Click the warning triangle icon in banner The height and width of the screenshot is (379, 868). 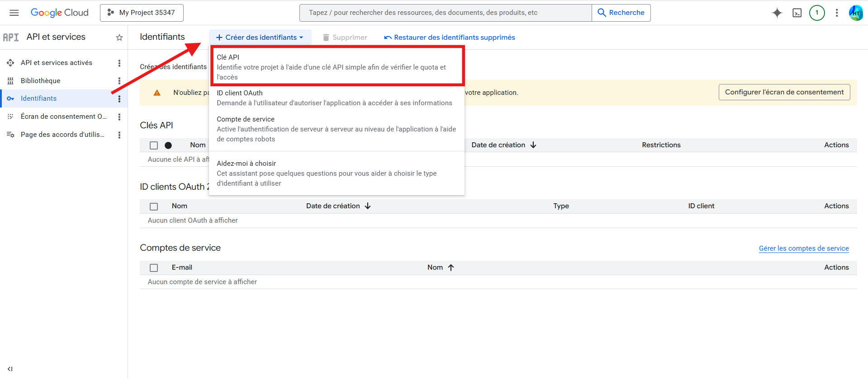(x=157, y=93)
